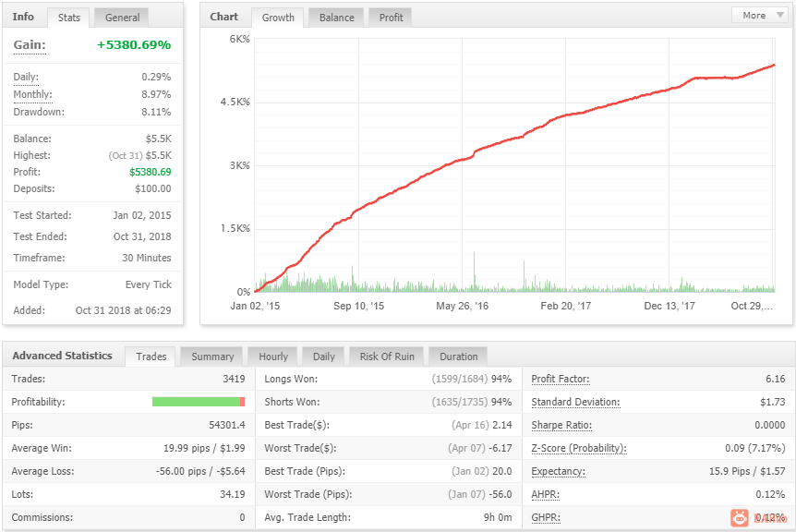Click the Shorts Won value (1635/1735) 94%
The image size is (796, 532).
tap(472, 402)
